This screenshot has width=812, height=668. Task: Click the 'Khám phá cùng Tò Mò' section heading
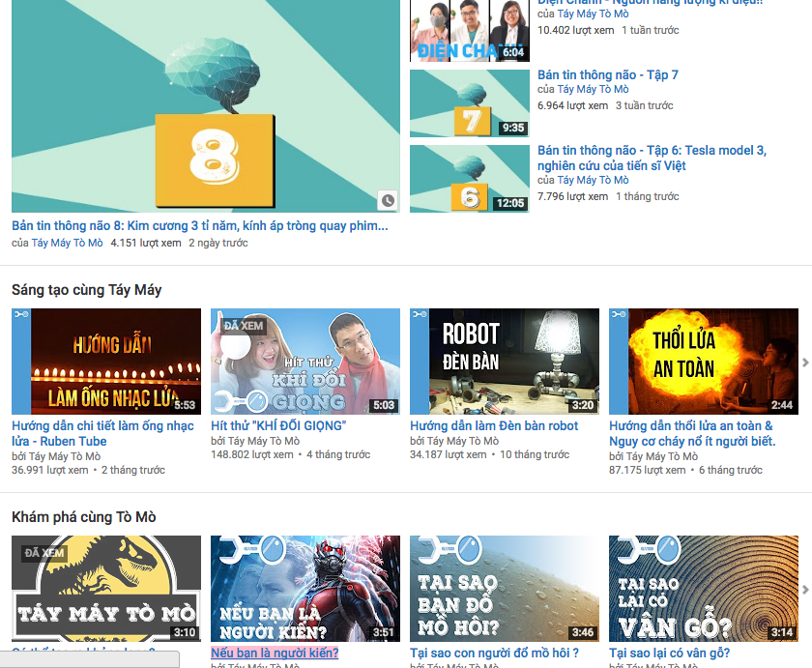coord(84,517)
